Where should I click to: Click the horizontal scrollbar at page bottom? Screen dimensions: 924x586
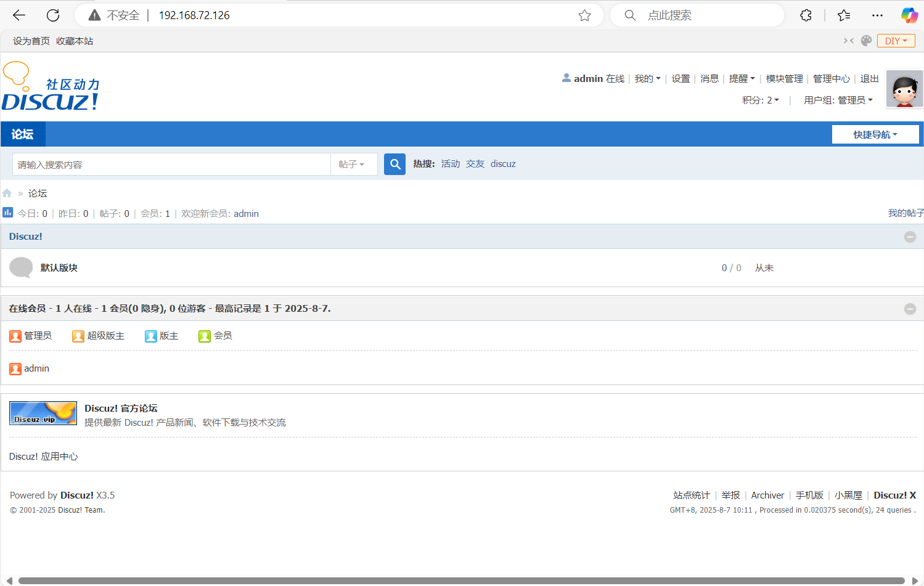(x=461, y=580)
